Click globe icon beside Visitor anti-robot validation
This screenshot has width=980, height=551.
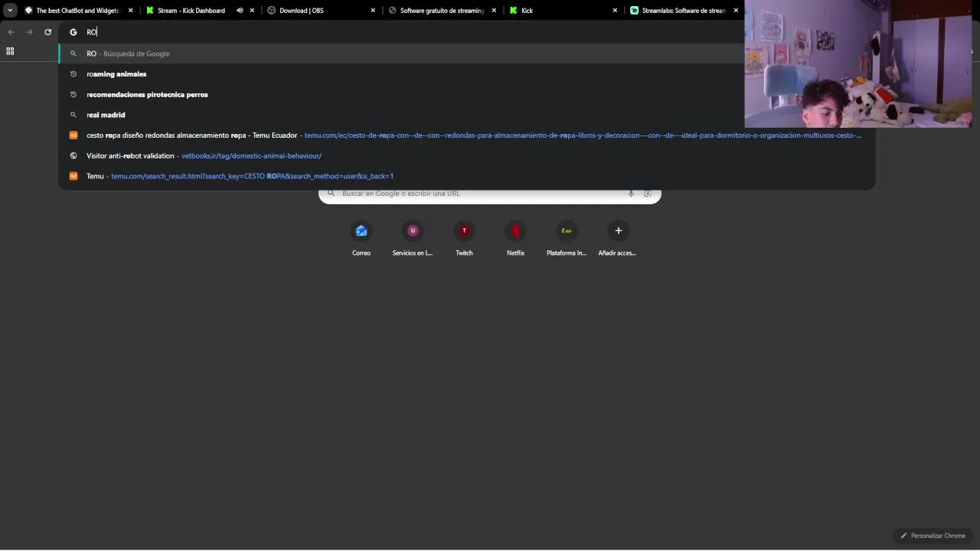(73, 155)
